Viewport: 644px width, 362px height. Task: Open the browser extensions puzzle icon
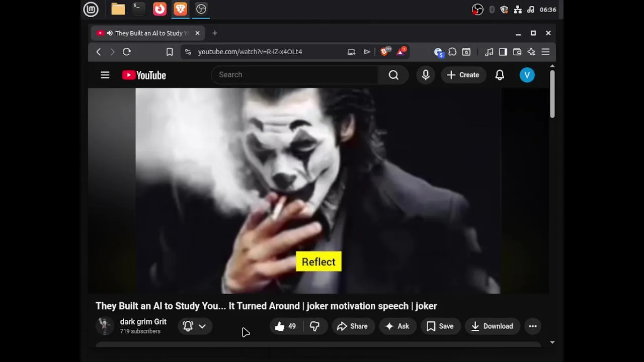452,52
